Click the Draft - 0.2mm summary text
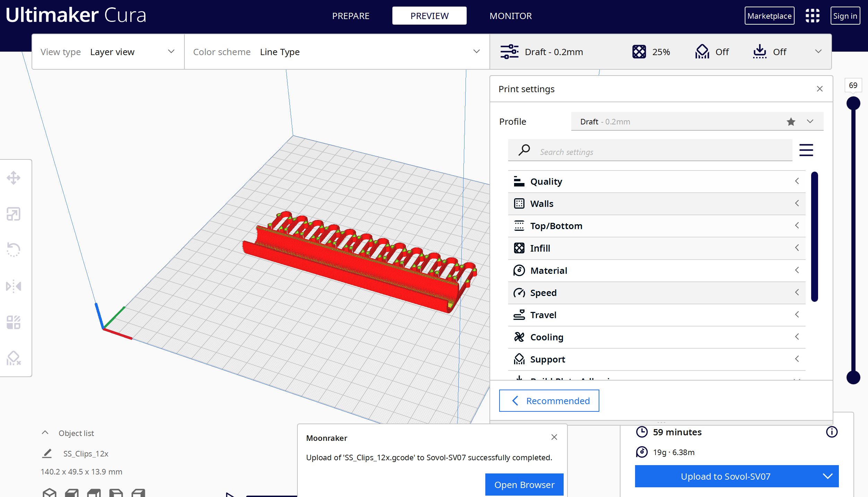The image size is (868, 497). [x=554, y=52]
